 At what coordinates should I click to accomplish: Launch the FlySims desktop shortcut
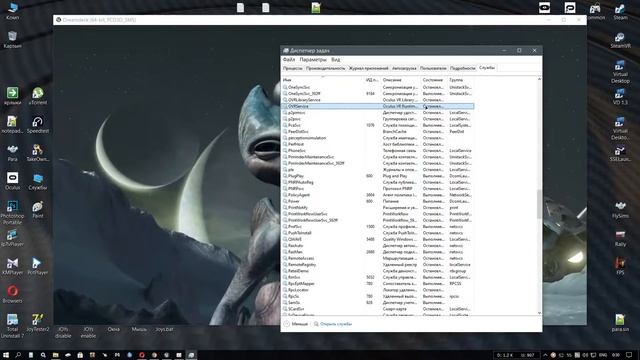620,209
